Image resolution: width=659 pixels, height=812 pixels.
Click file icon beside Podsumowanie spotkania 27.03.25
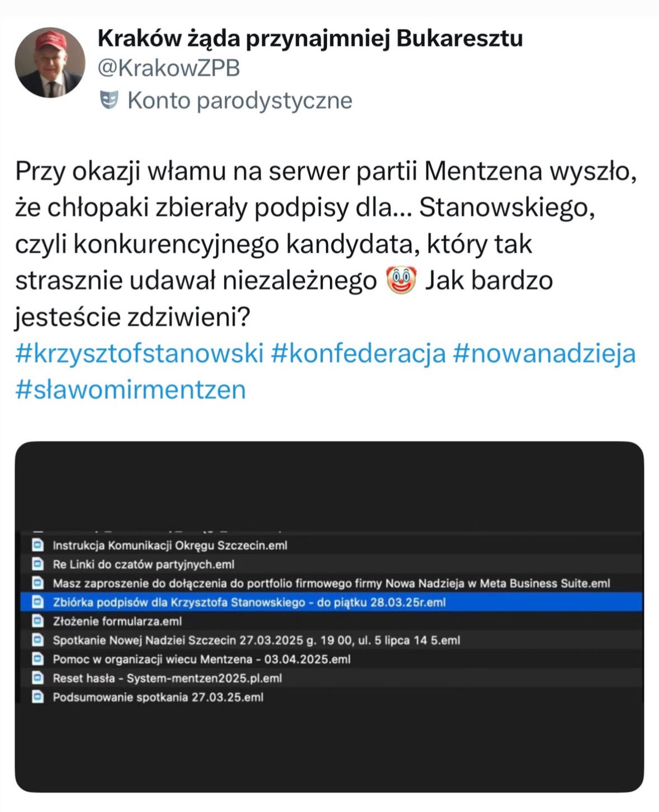[37, 697]
